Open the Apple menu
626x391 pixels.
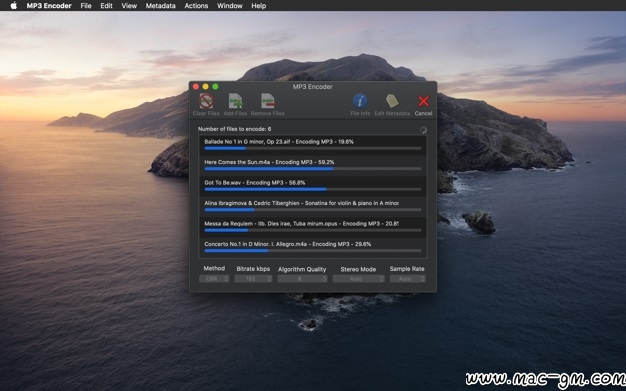pos(13,6)
